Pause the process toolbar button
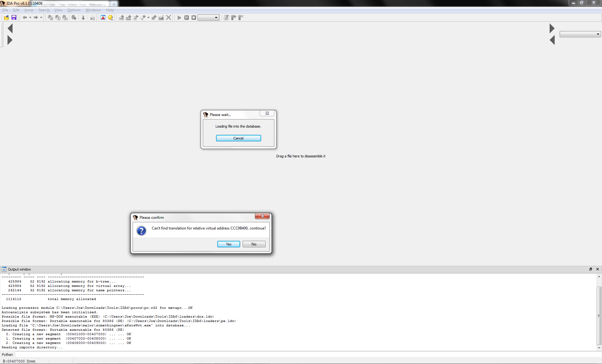The width and height of the screenshot is (602, 364). pyautogui.click(x=187, y=18)
